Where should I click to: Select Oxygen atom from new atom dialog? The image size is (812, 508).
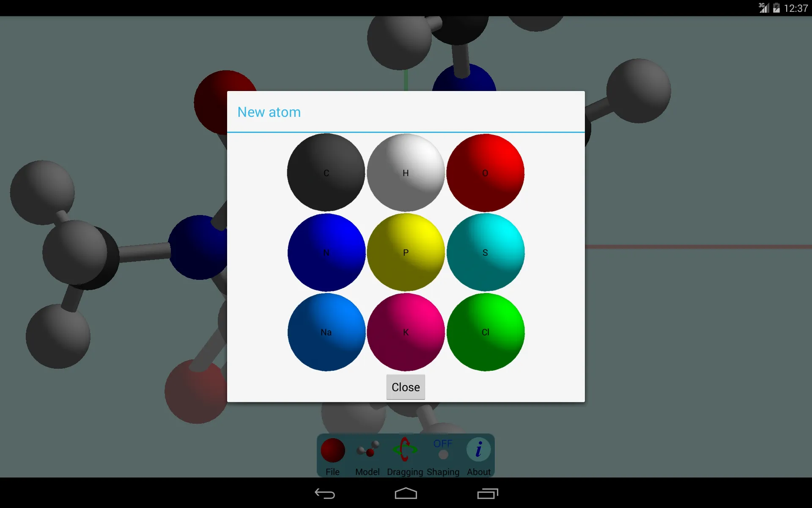(485, 173)
